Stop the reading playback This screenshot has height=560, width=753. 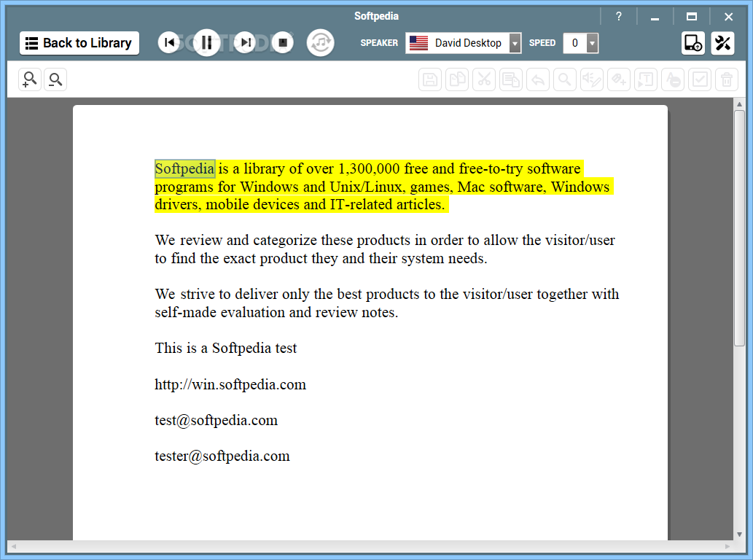pyautogui.click(x=283, y=43)
